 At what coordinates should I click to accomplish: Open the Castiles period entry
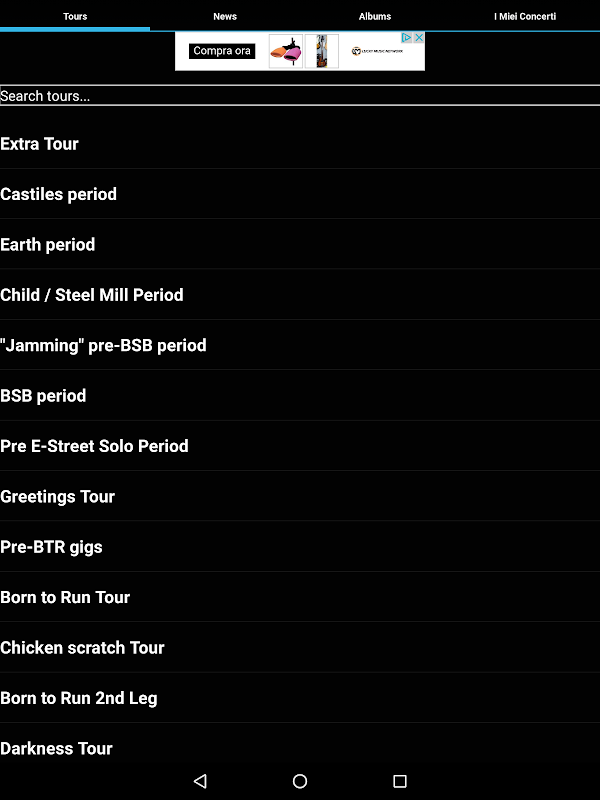[x=58, y=194]
